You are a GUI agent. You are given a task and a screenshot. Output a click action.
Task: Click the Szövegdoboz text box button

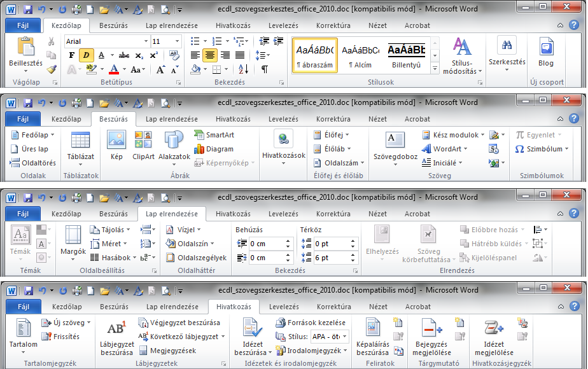(x=395, y=149)
